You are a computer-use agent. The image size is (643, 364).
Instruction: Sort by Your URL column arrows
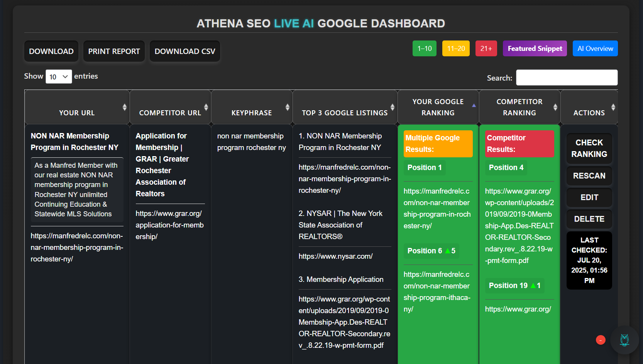click(x=125, y=107)
